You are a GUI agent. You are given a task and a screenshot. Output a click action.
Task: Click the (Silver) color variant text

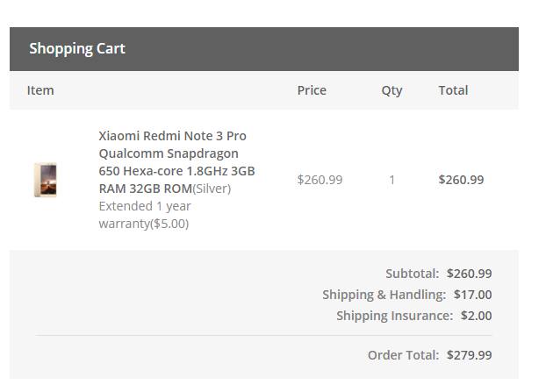[212, 189]
